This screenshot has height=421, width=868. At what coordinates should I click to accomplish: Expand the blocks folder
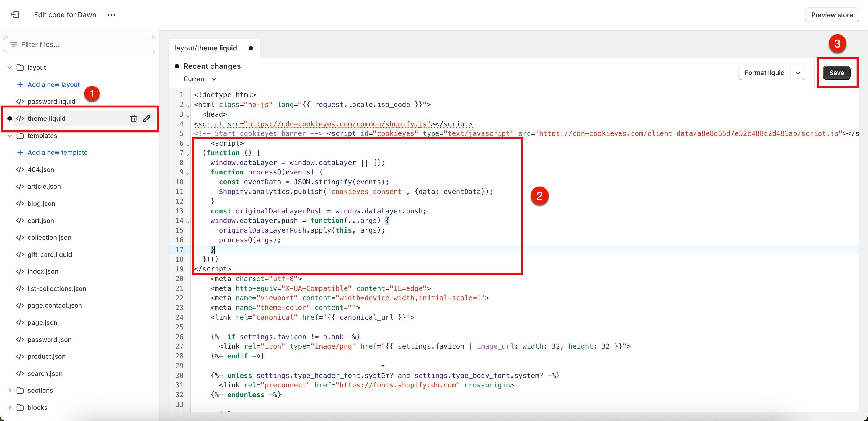9,407
